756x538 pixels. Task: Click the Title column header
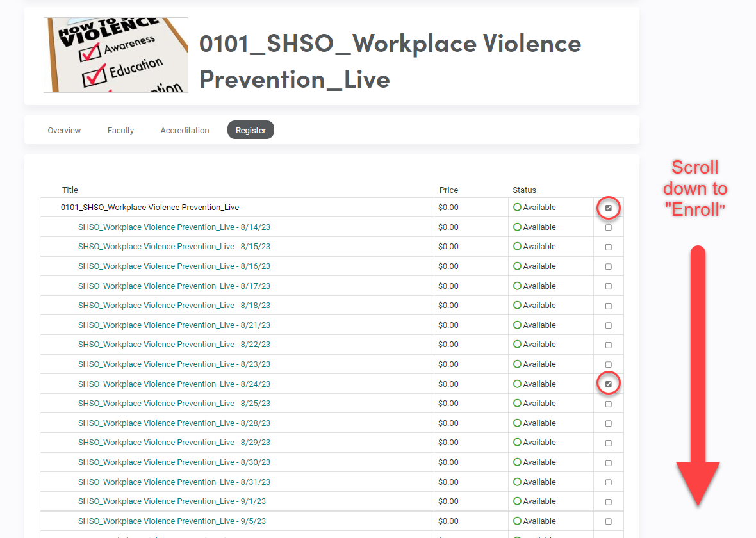[x=70, y=190]
